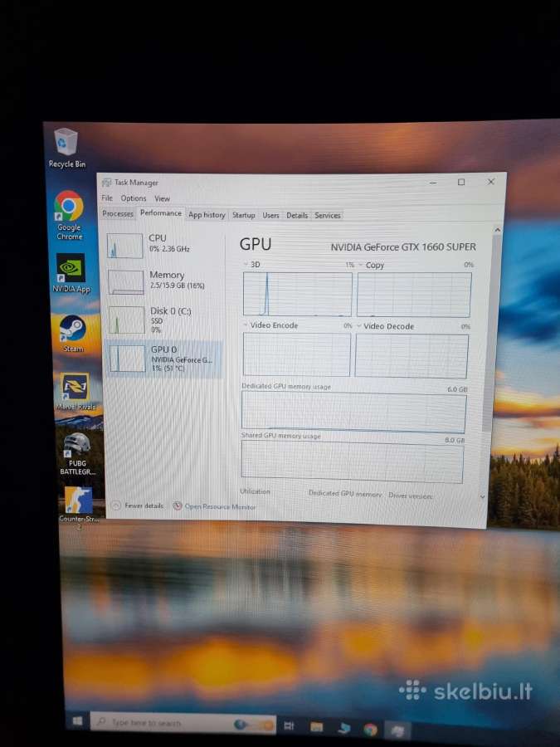Minimize the Task Manager window

tap(433, 183)
